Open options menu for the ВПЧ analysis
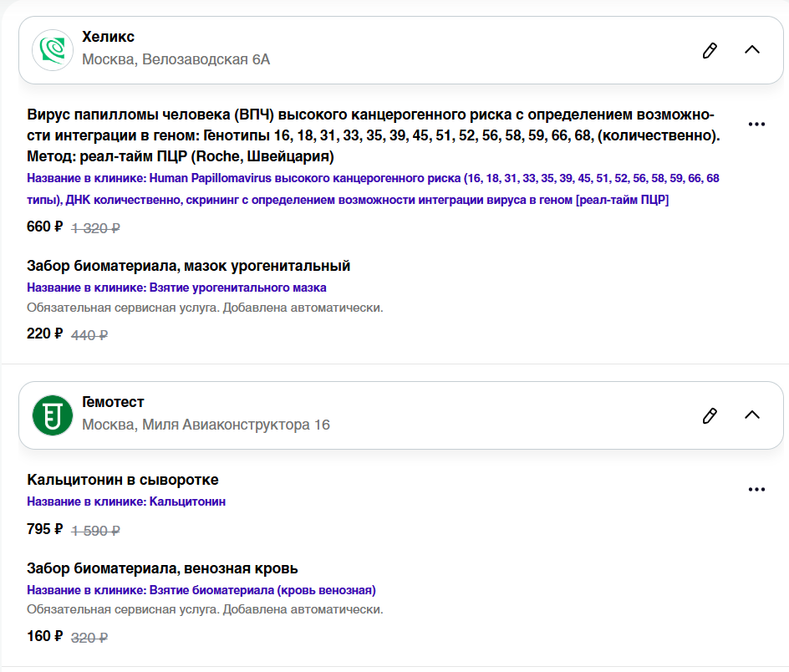Screen dimensions: 789x672 click(756, 125)
